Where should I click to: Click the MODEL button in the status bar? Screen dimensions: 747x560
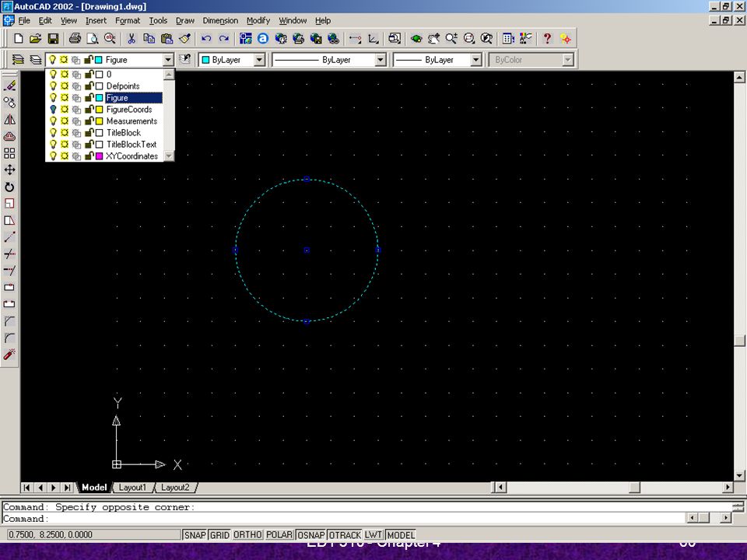402,535
